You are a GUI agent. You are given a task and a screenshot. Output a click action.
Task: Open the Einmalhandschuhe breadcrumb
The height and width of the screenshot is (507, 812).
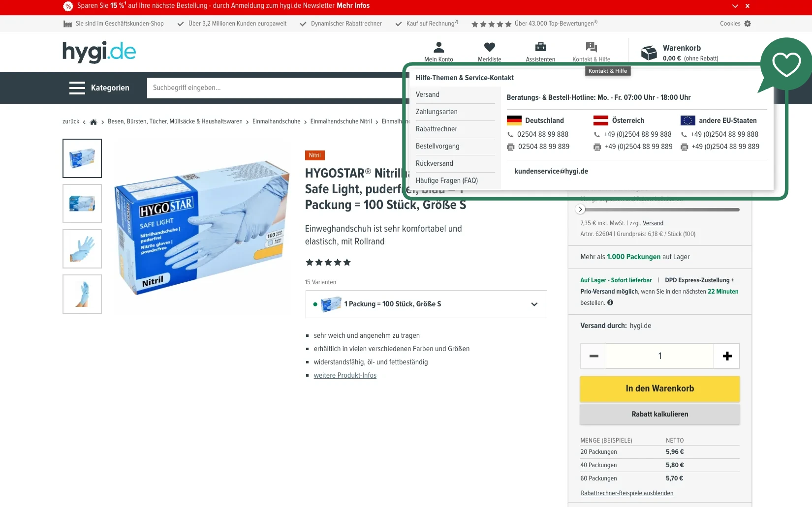tap(277, 122)
